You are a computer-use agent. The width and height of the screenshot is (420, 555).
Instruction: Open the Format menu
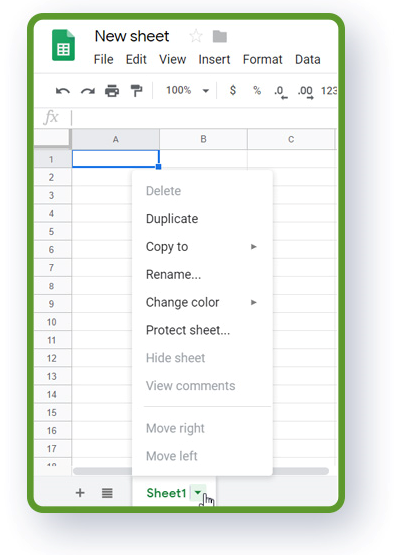click(263, 59)
